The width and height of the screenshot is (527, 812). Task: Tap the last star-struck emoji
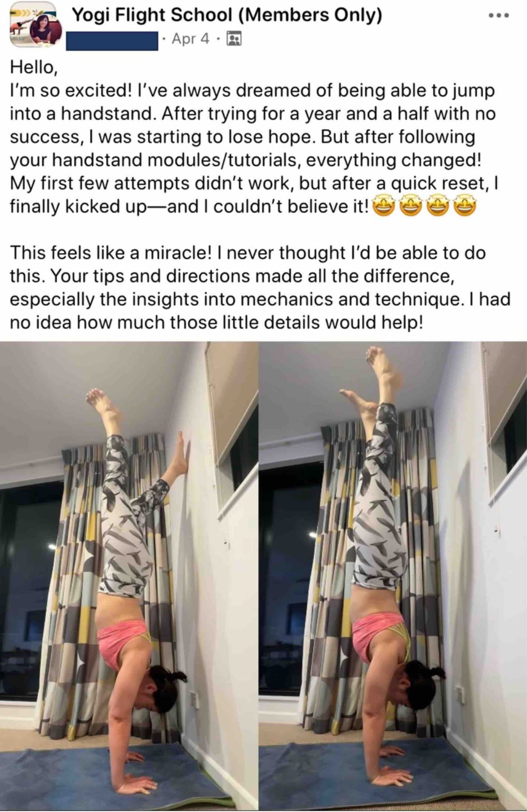tap(466, 207)
